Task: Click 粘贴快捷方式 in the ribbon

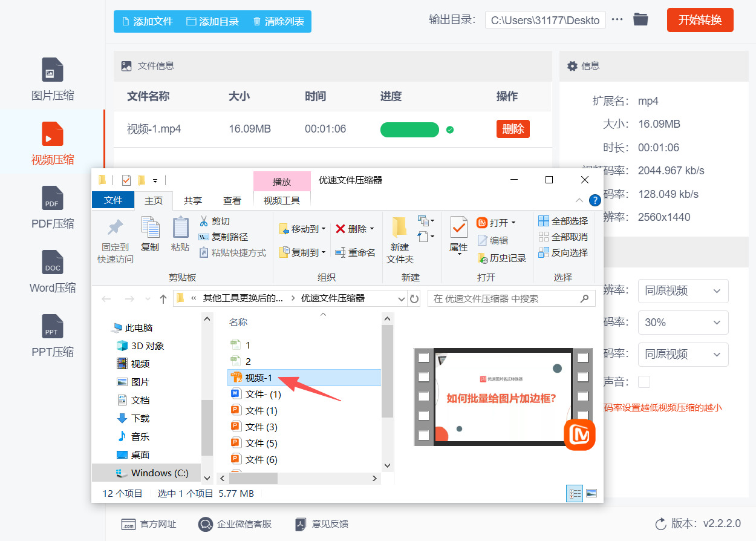Action: (x=233, y=252)
